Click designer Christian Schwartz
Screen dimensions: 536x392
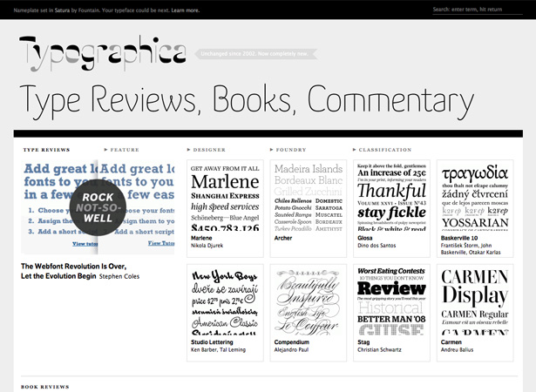tap(379, 349)
